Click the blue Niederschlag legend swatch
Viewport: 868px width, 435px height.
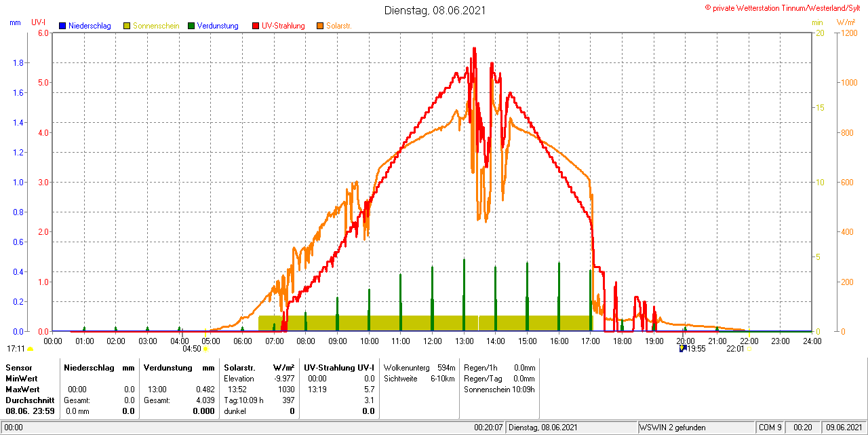click(62, 26)
